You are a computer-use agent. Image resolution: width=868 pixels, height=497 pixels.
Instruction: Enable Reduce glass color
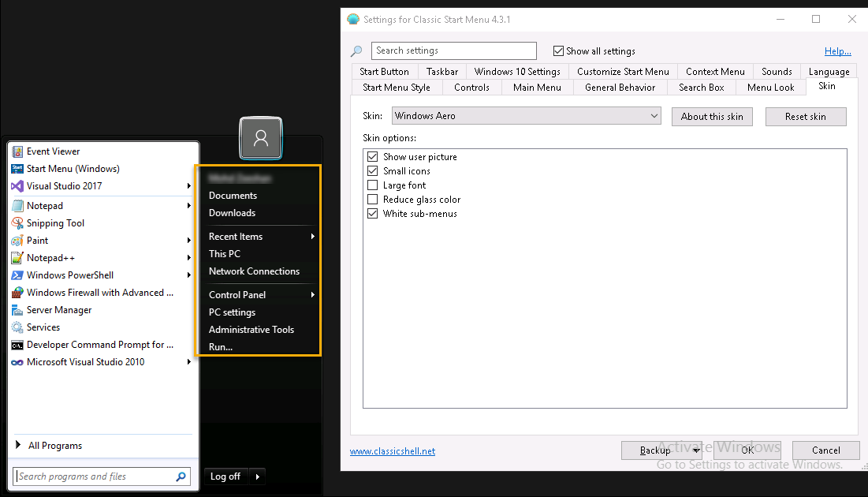click(x=373, y=200)
